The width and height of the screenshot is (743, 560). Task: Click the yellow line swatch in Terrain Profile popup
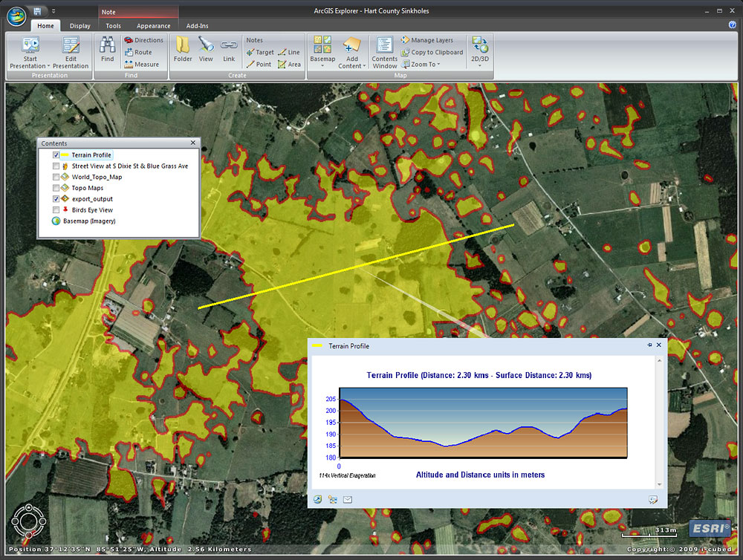pyautogui.click(x=317, y=346)
